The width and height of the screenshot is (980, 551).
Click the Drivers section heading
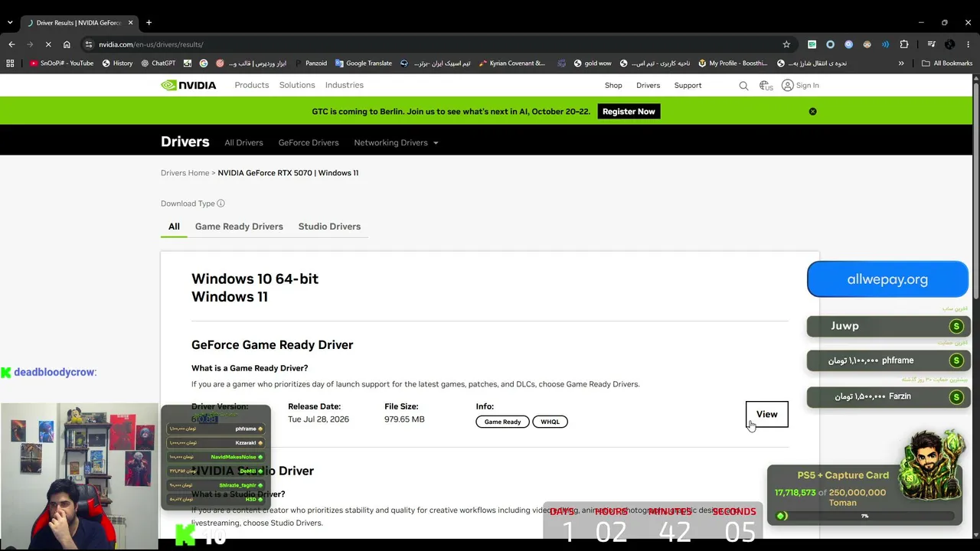tap(185, 142)
